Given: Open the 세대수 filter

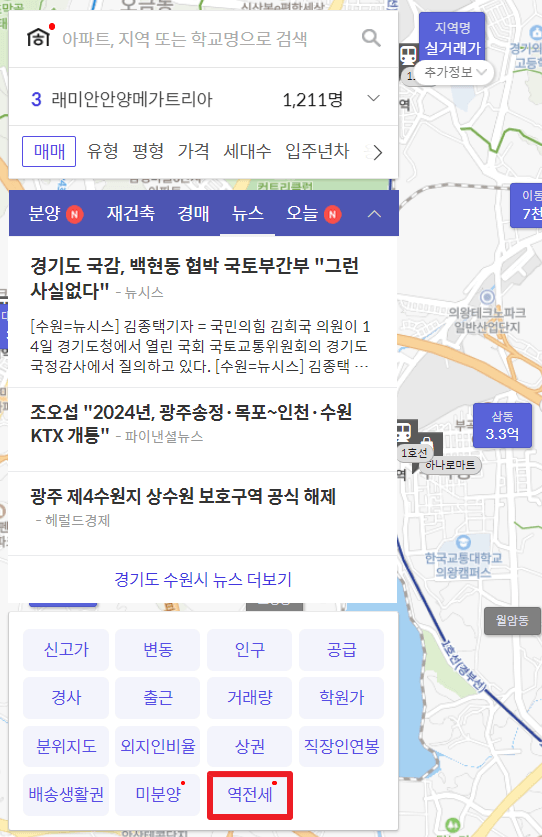Looking at the screenshot, I should coord(247,152).
